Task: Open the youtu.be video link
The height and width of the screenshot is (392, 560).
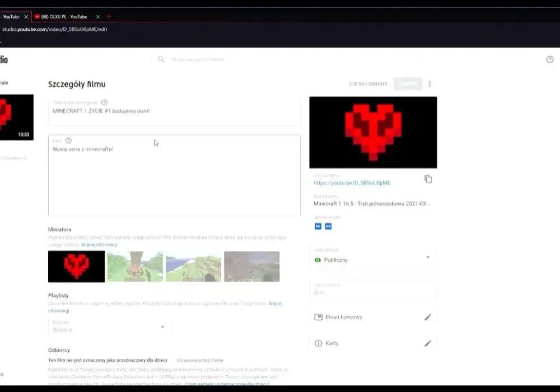Action: tap(352, 183)
